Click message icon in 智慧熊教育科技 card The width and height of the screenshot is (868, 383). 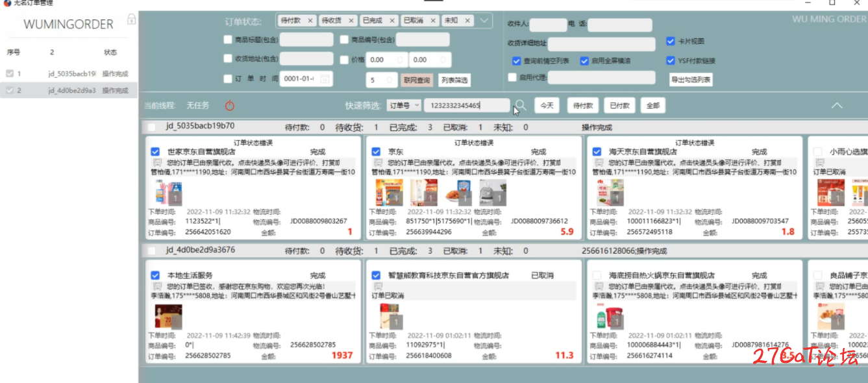[x=378, y=286]
